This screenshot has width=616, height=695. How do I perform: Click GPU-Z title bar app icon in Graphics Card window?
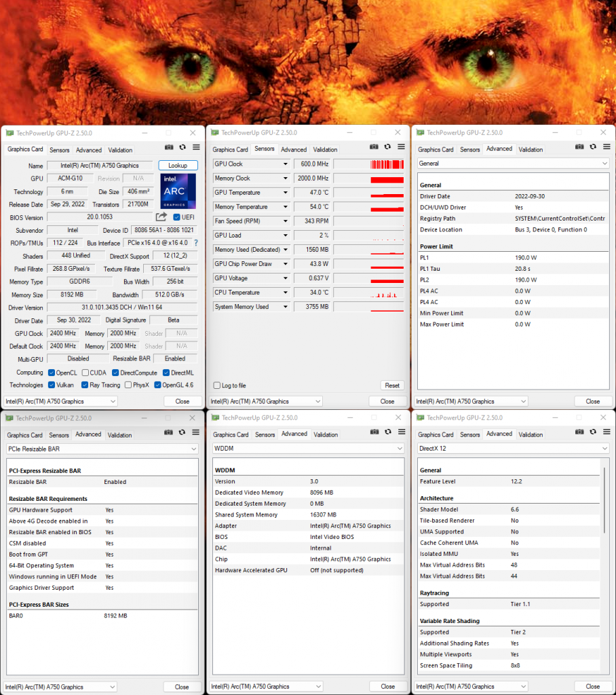(x=9, y=133)
